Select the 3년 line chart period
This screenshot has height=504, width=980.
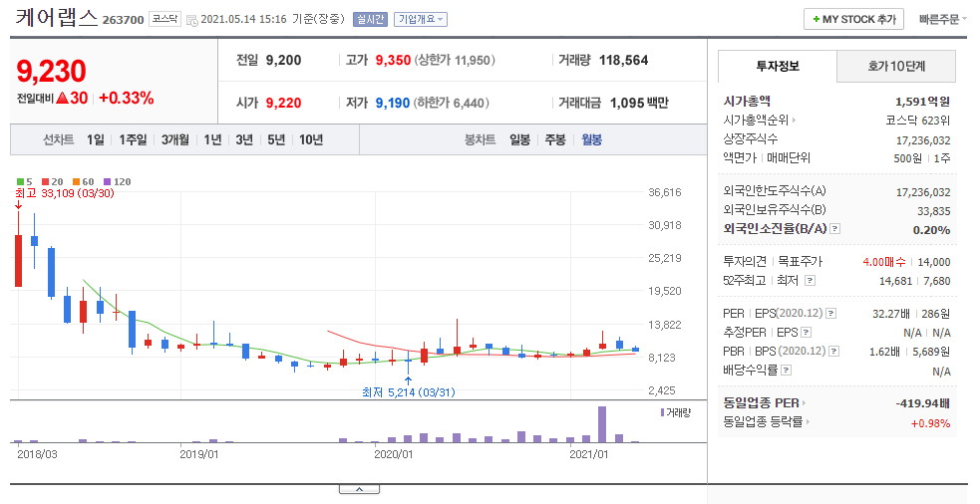coord(244,139)
